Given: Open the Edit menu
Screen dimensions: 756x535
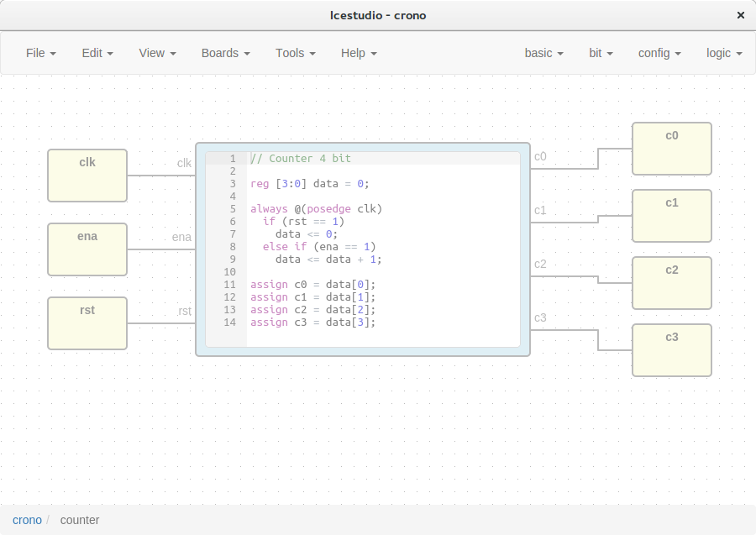Looking at the screenshot, I should coord(97,53).
